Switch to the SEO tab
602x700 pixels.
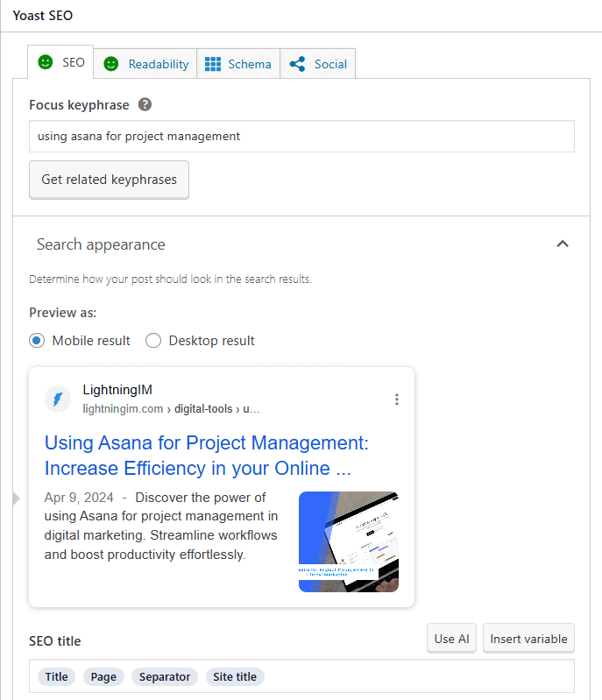(60, 62)
